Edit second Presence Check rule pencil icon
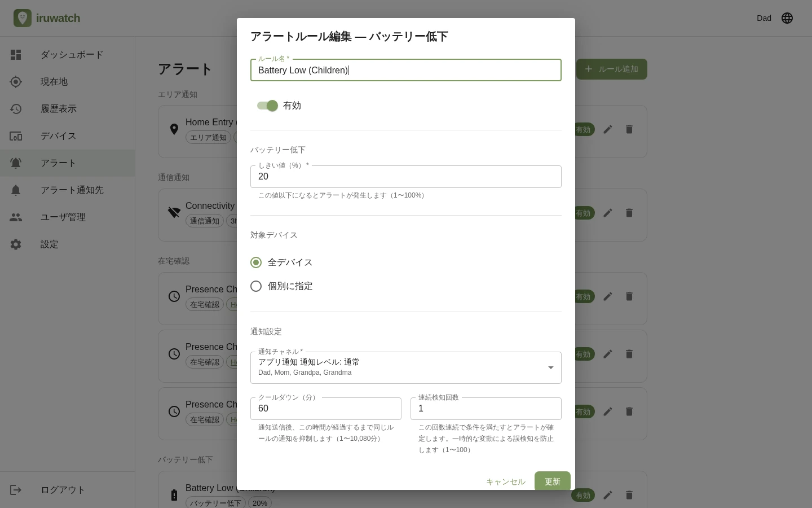The image size is (812, 508). (x=608, y=354)
